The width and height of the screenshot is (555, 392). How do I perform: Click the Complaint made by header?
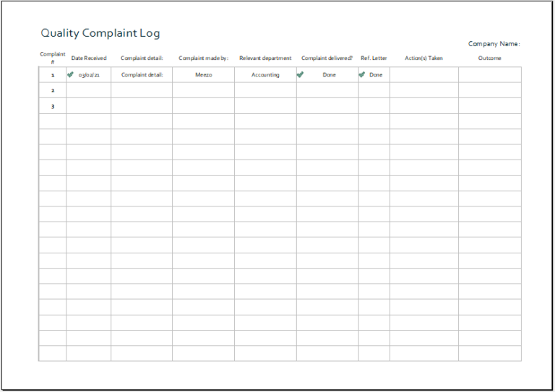[203, 58]
